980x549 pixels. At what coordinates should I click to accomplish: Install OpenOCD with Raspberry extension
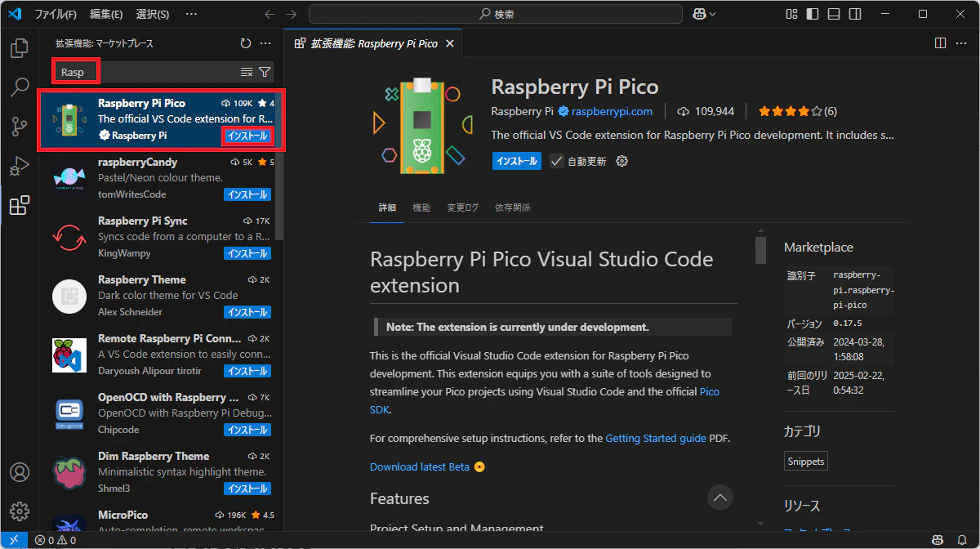pyautogui.click(x=247, y=430)
